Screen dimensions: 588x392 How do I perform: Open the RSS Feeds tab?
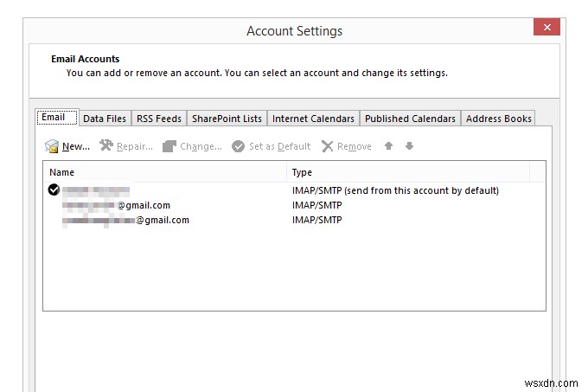(159, 119)
